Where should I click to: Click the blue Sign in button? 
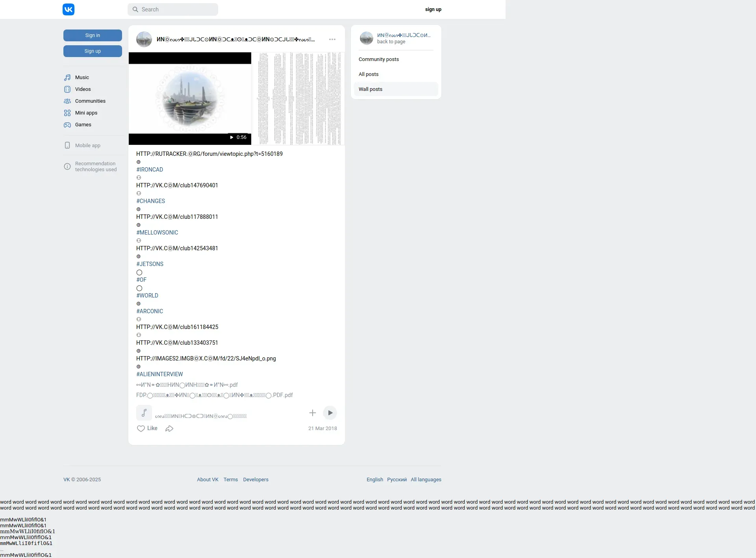coord(93,35)
